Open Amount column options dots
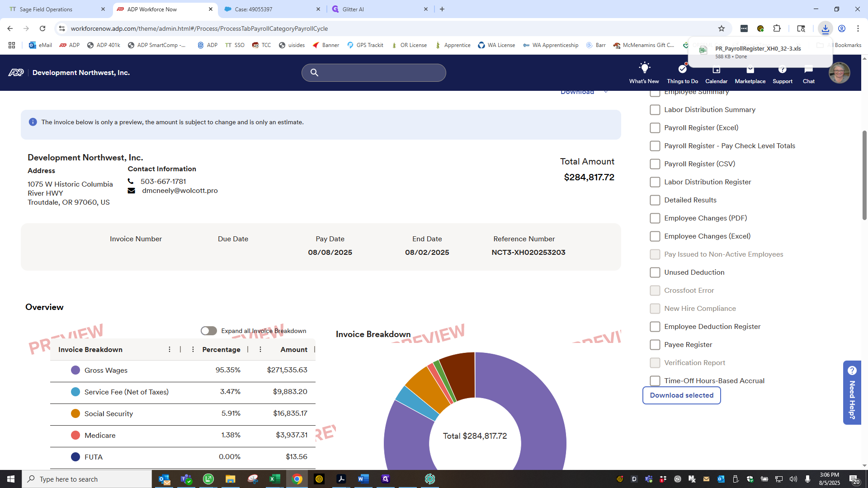868x488 pixels. 260,349
